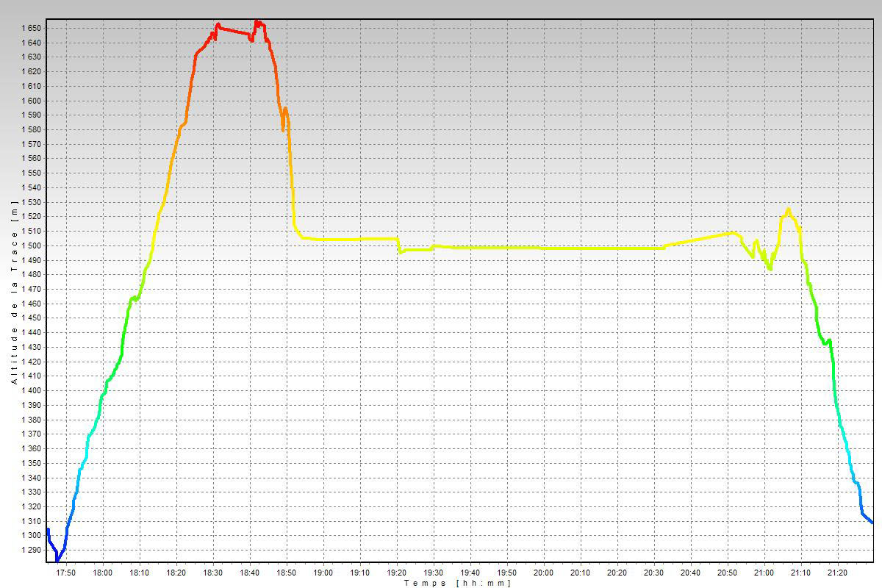
Task: Click the lowest dark blue dip at the trace start
Action: coord(57,560)
